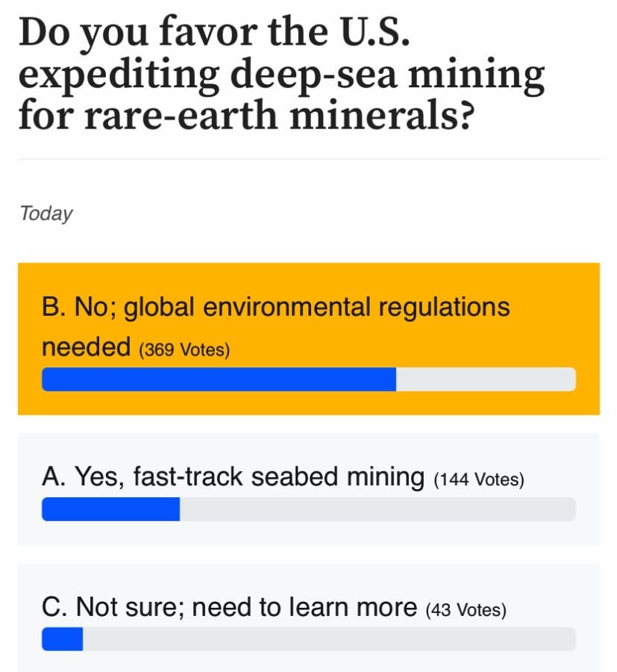Click gray unfilled part of option B bar
Viewport: 617px width, 672px height.
tap(485, 379)
